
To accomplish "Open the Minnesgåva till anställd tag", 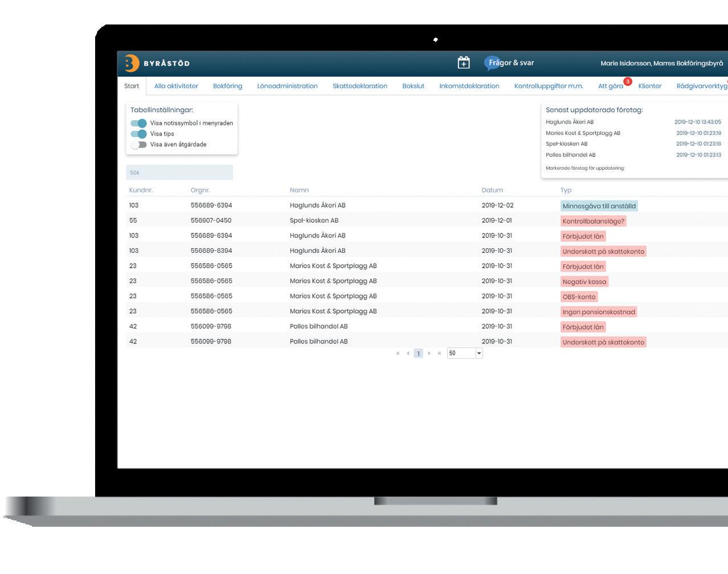I will 599,206.
